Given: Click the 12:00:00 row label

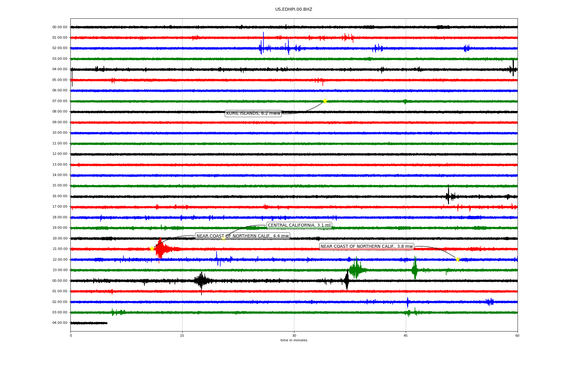Looking at the screenshot, I should (x=60, y=154).
